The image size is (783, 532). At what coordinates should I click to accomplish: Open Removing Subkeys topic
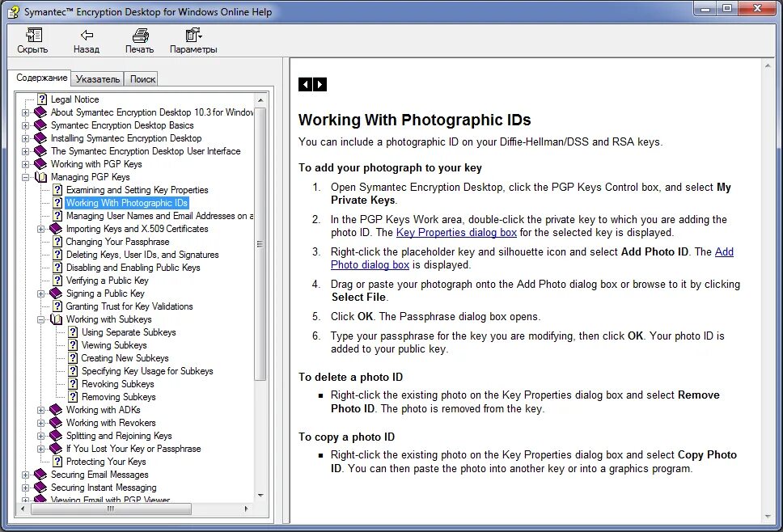pos(119,397)
